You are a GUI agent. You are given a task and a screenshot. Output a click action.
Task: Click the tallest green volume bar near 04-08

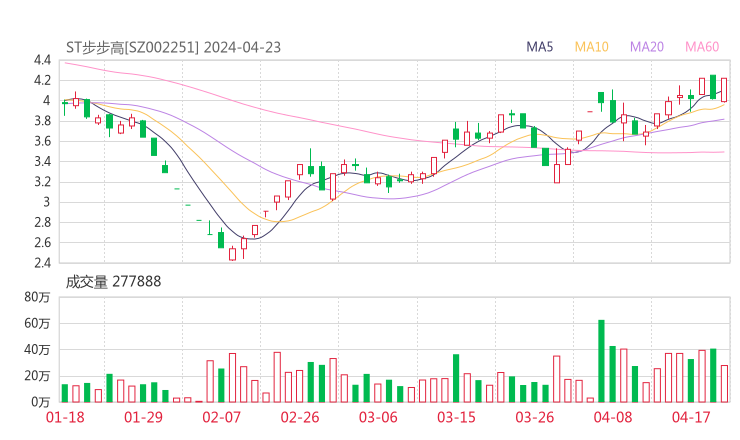pyautogui.click(x=601, y=361)
